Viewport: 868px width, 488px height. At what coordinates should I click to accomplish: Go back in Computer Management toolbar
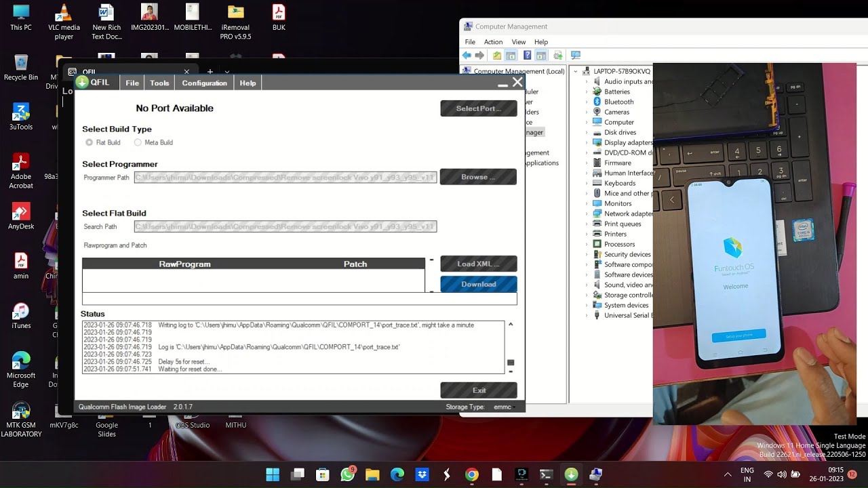[x=467, y=56]
